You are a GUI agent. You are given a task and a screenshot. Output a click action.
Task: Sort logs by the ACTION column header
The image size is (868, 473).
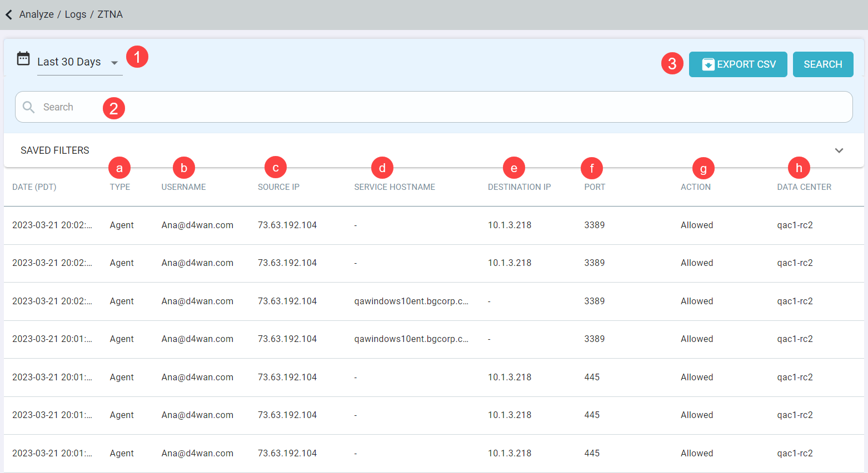696,187
